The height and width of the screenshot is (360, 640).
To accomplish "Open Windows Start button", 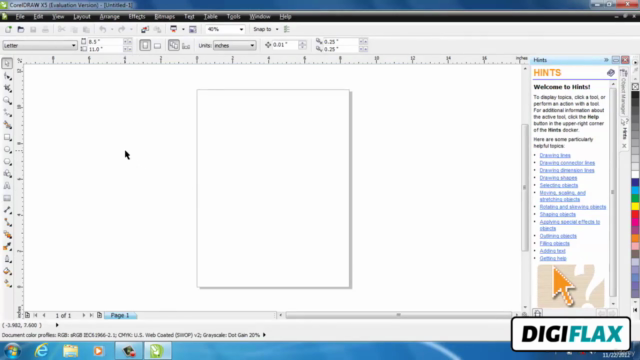I will coord(13,351).
